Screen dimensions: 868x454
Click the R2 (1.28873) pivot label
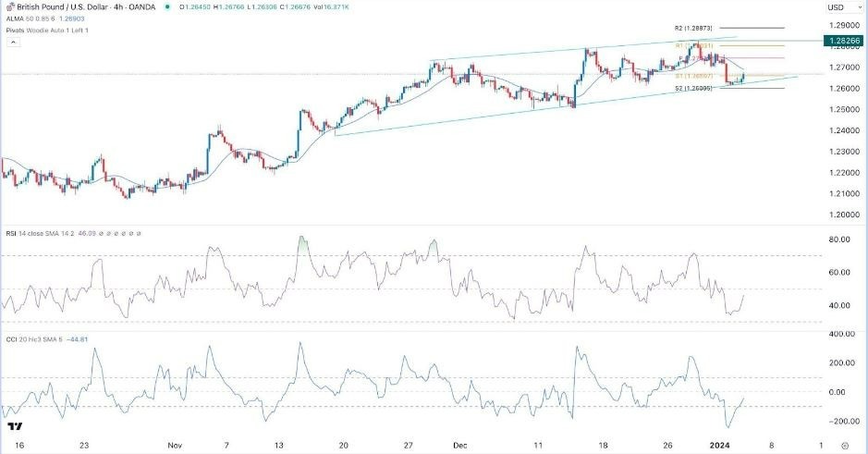click(693, 28)
